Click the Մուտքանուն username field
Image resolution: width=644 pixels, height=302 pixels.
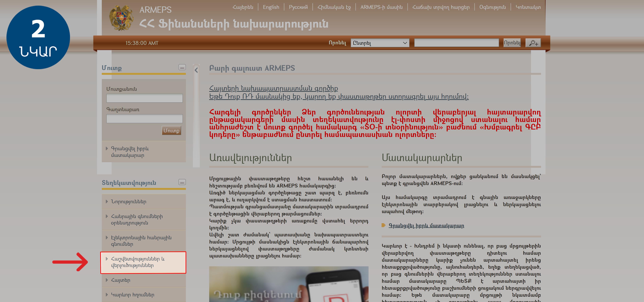pos(144,98)
